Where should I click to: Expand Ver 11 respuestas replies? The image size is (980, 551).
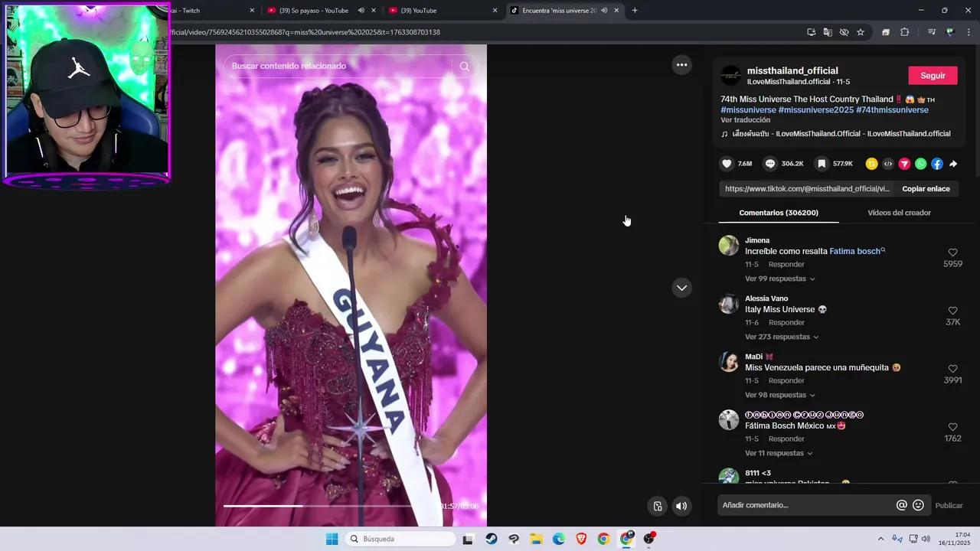pyautogui.click(x=779, y=453)
